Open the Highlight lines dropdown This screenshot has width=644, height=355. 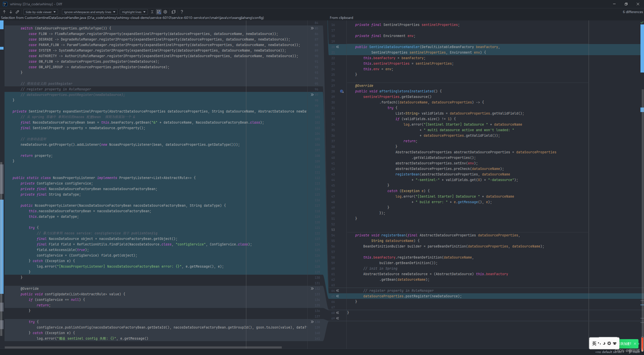tap(133, 12)
